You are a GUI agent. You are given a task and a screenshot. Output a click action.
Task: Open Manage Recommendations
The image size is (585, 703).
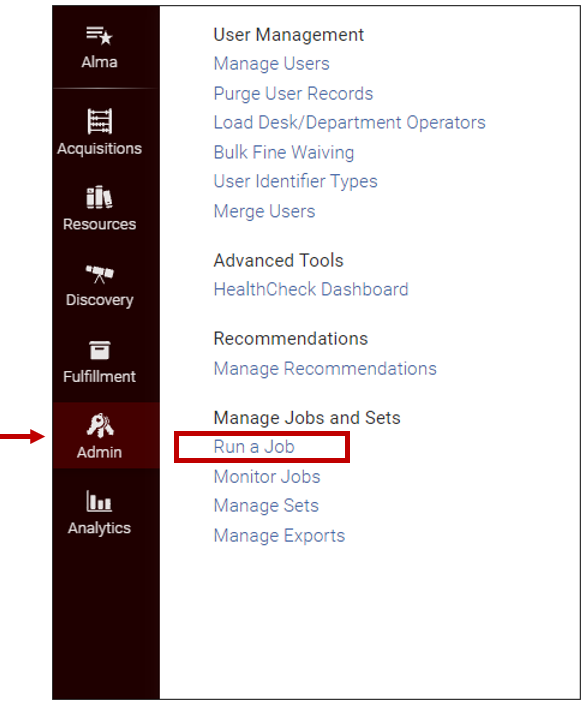[x=325, y=369]
